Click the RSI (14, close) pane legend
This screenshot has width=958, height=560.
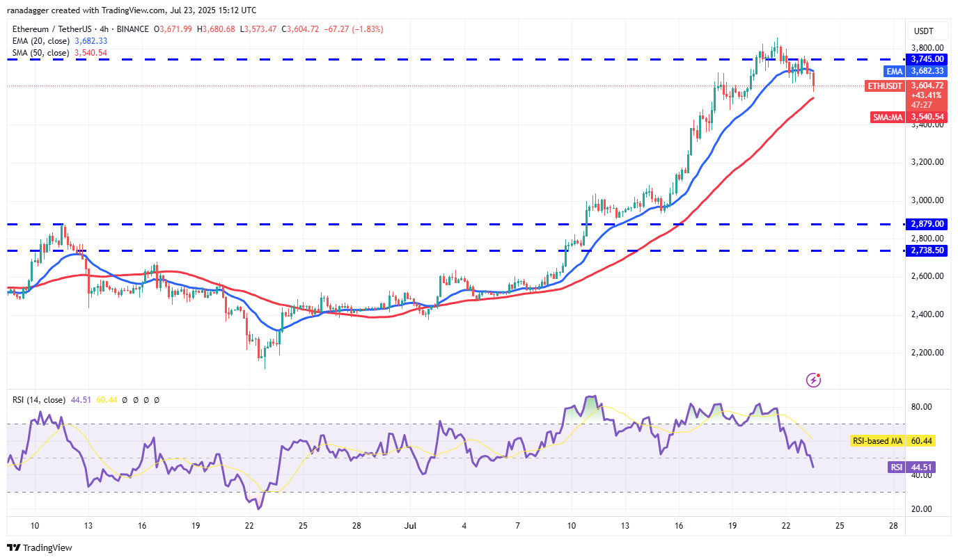point(40,400)
